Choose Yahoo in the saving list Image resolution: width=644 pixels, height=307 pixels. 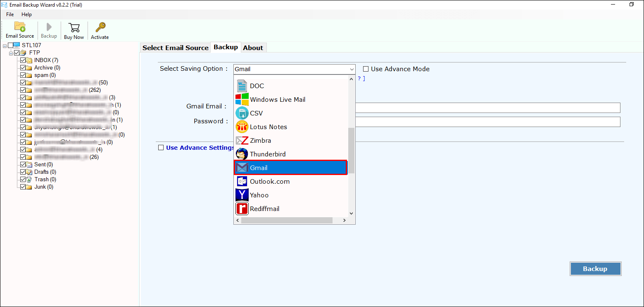tap(291, 195)
